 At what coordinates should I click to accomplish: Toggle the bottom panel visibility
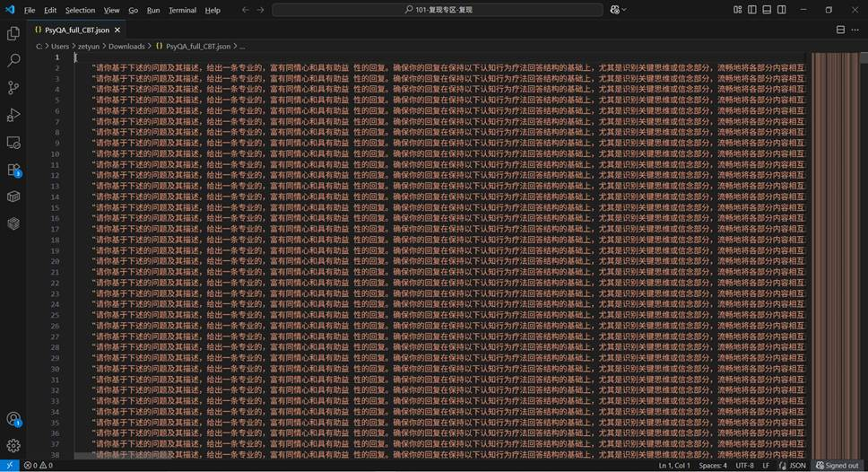767,9
